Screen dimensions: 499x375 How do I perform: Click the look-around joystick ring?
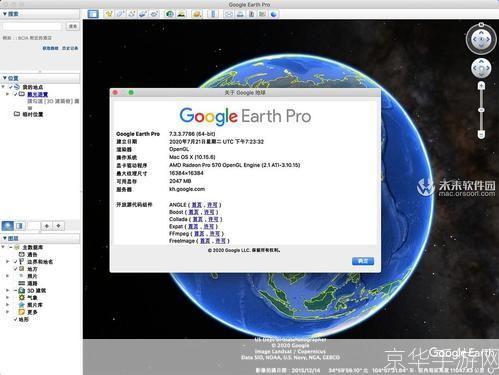pos(481,39)
